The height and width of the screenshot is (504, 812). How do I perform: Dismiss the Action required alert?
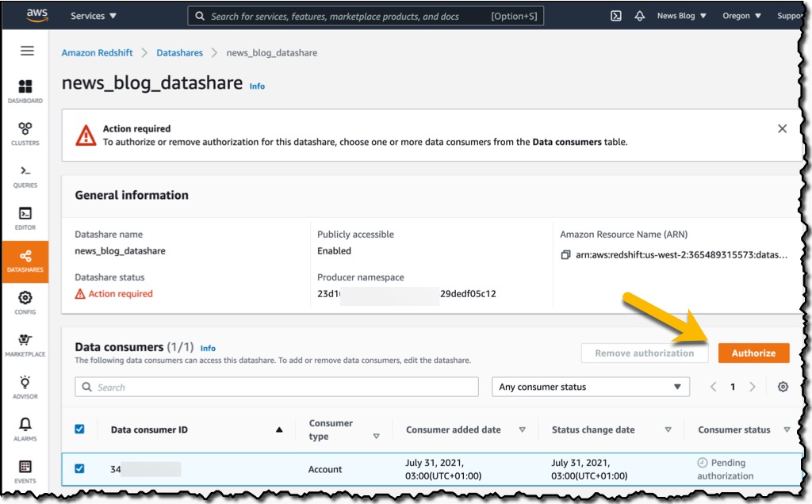[x=782, y=128]
